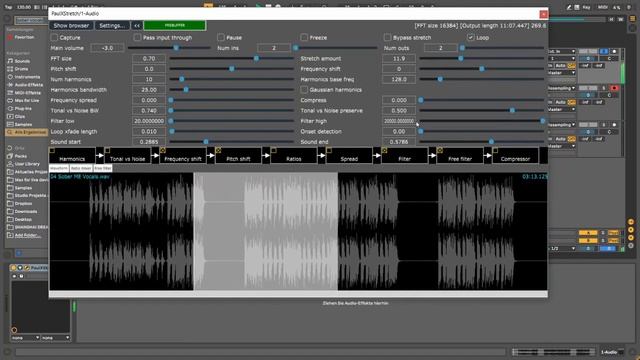Click the FFT size slider handle
Image resolution: width=640 pixels, height=360 pixels.
pos(256,58)
